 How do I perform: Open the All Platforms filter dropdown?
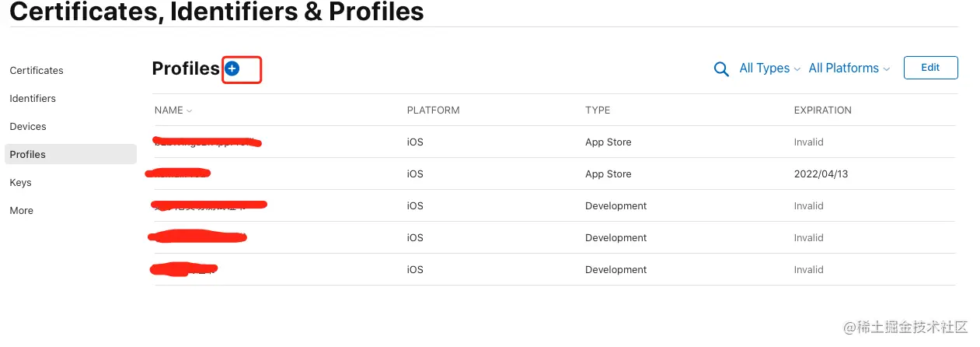[849, 68]
